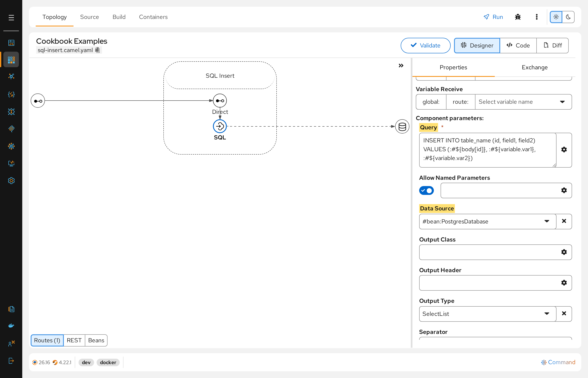The image size is (588, 378).
Task: Switch to light theme
Action: [x=556, y=17]
